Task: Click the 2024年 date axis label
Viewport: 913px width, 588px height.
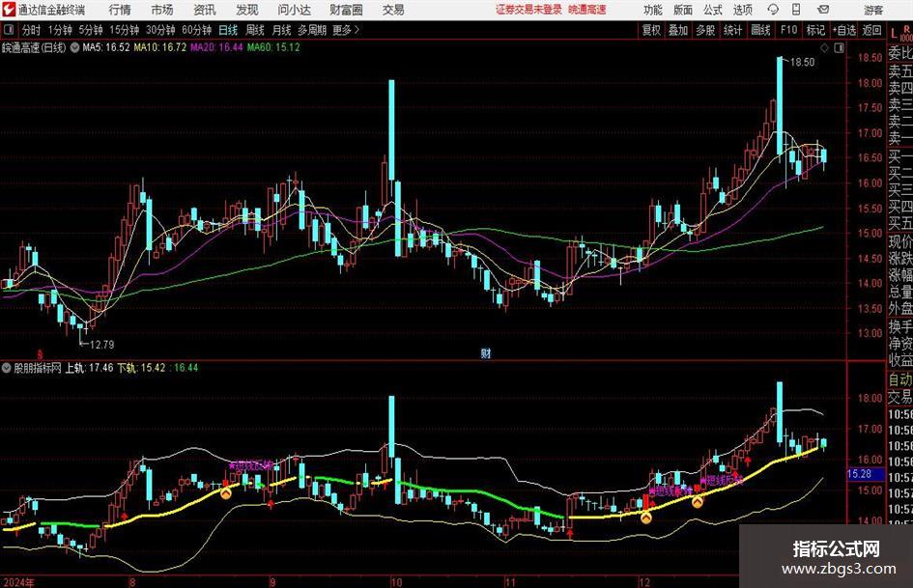Action: pyautogui.click(x=17, y=582)
